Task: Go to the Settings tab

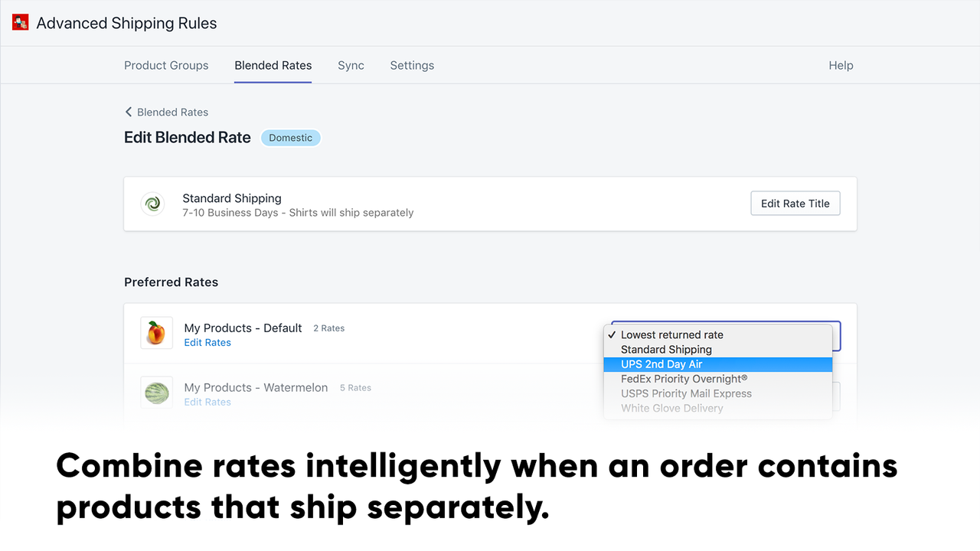Action: coord(412,65)
